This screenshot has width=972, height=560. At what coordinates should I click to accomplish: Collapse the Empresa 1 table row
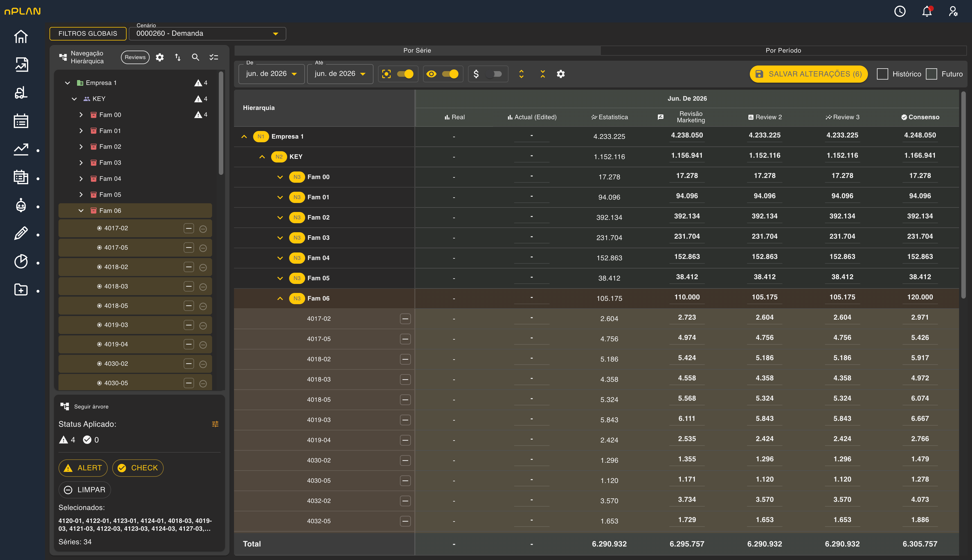tap(244, 137)
